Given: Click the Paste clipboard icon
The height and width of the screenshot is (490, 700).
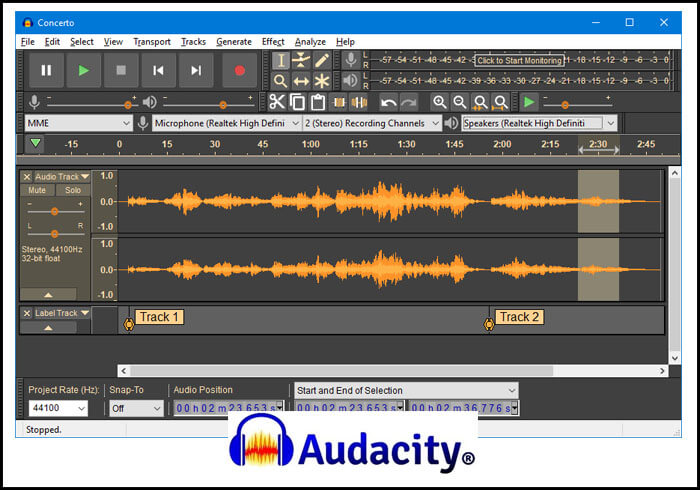Looking at the screenshot, I should coord(318,102).
